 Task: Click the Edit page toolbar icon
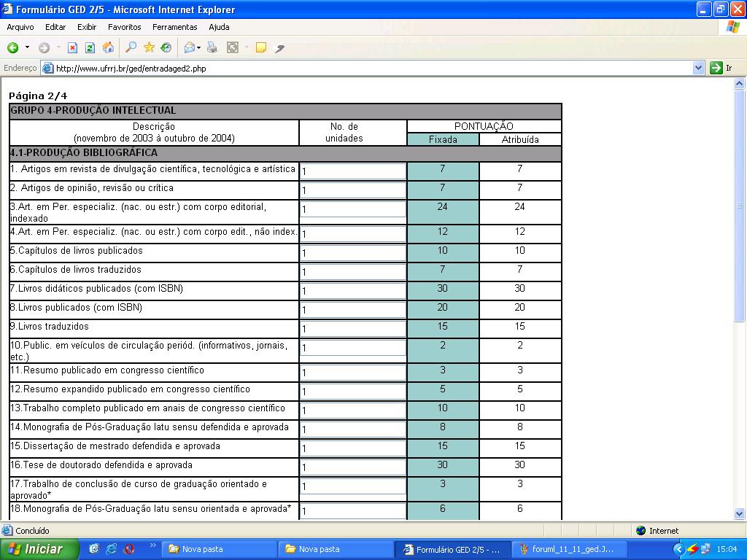pyautogui.click(x=233, y=47)
